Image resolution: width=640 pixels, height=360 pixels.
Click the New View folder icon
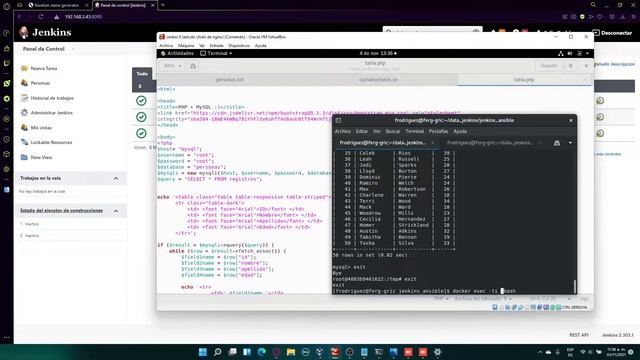[x=24, y=157]
